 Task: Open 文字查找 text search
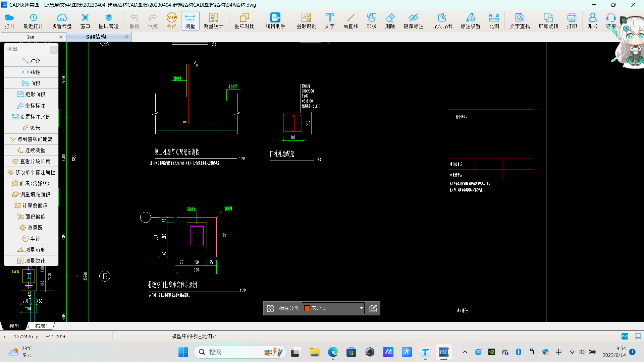coord(520,21)
